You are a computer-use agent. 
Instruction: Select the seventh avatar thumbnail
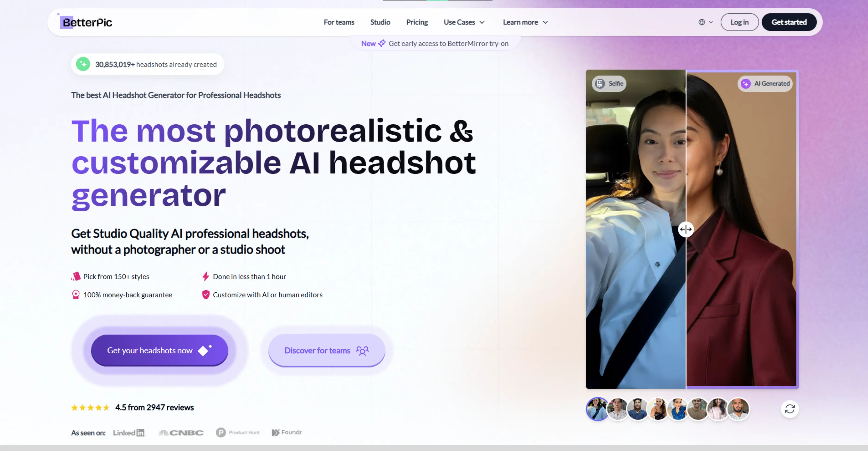718,409
